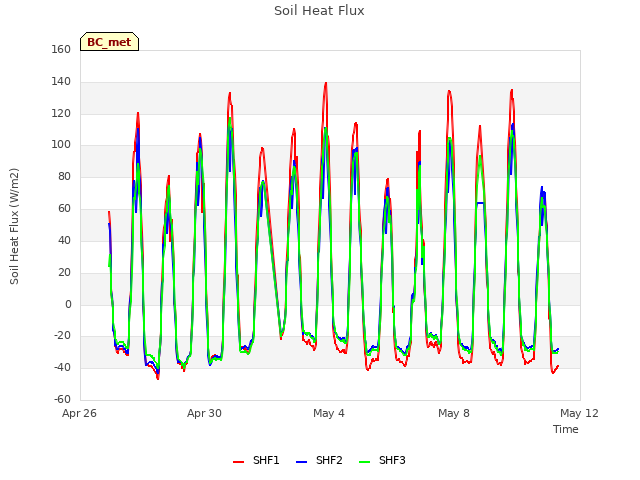Click the 80 y-axis tick label
Viewport: 640px width, 480px height.
(64, 176)
